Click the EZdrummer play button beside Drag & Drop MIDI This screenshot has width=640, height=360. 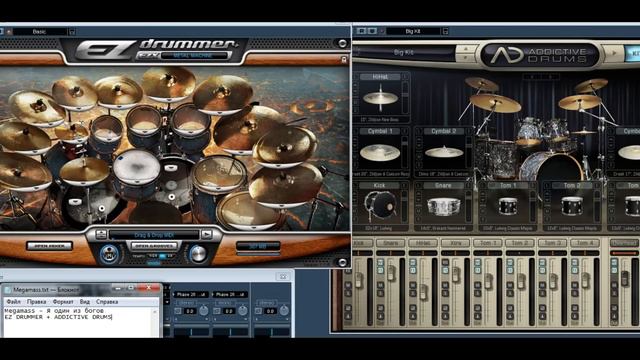(207, 234)
